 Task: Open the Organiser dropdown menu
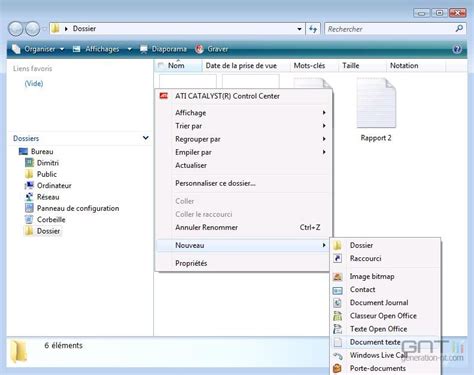click(x=38, y=49)
